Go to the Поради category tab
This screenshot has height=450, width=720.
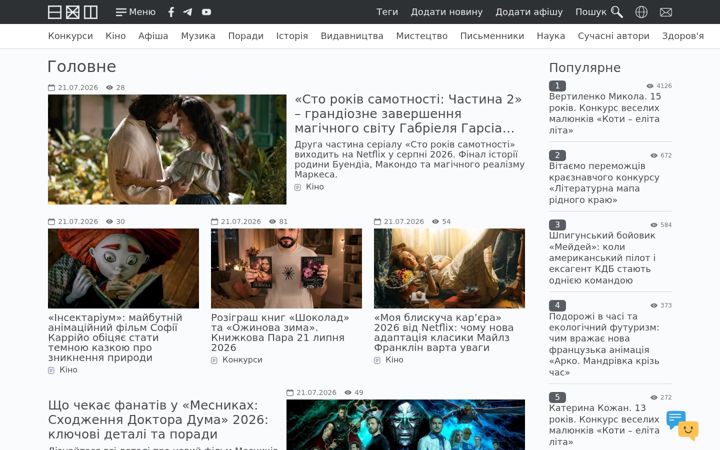[246, 36]
